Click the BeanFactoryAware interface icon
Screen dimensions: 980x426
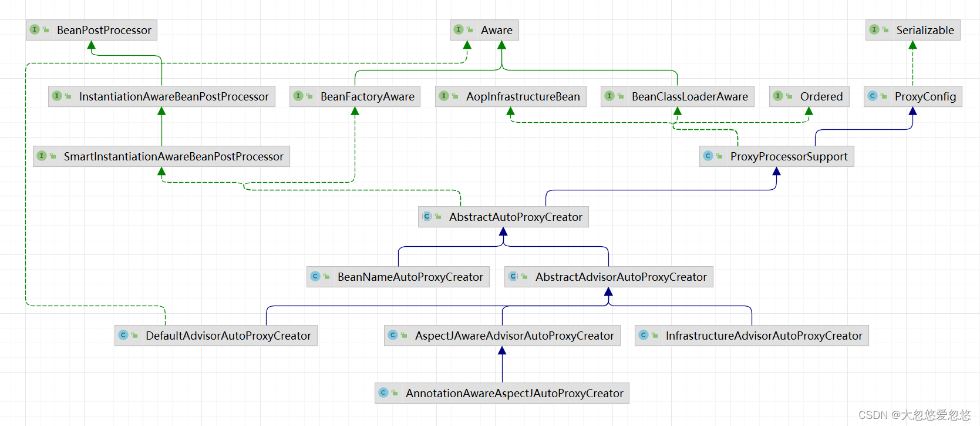(x=298, y=96)
